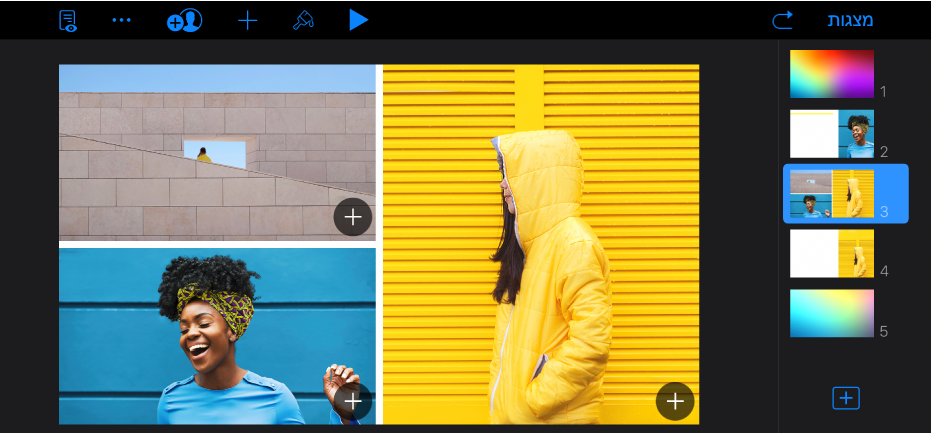Open the Format paintbrush menu
The width and height of the screenshot is (931, 434).
point(303,21)
